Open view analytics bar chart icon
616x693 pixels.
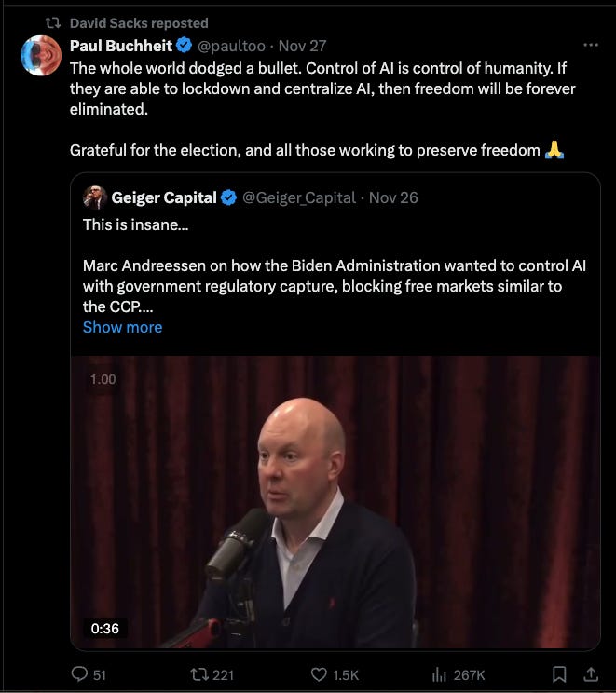439,674
